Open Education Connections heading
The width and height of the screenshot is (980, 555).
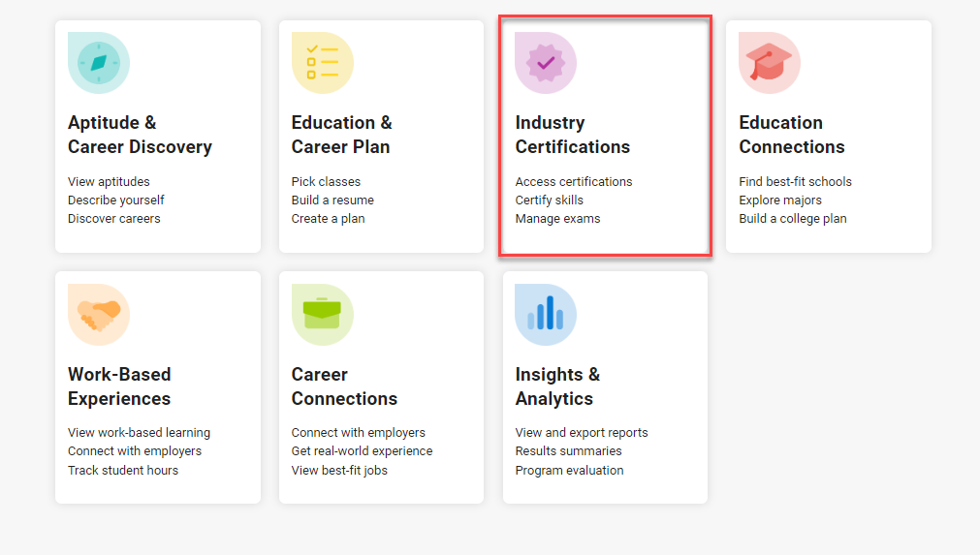tap(792, 135)
